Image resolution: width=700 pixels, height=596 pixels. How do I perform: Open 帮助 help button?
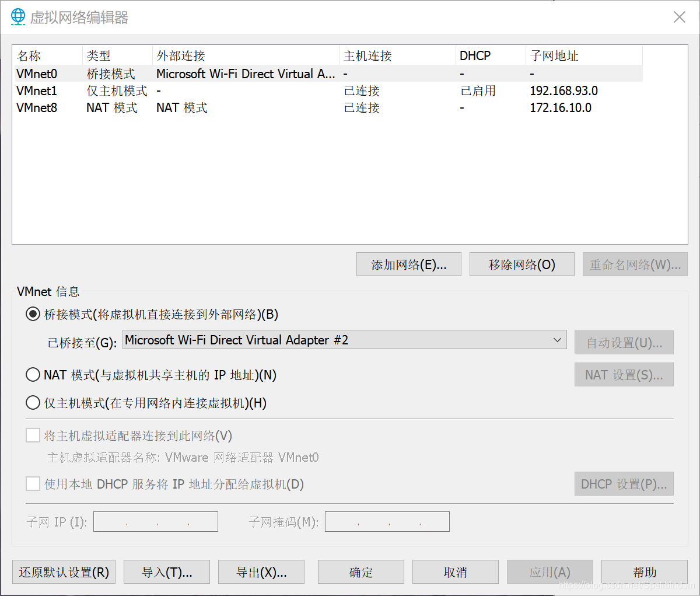(x=645, y=572)
